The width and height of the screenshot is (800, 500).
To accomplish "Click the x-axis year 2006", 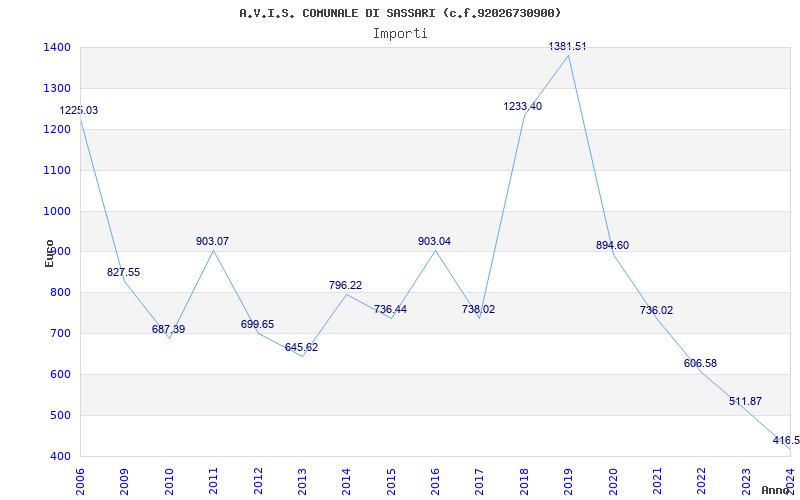I will click(80, 482).
